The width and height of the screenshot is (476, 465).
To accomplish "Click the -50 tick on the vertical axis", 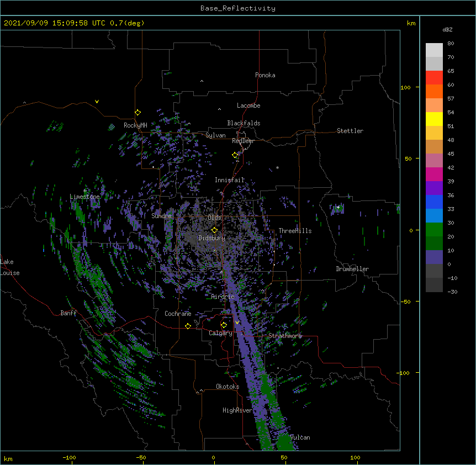I will pyautogui.click(x=405, y=302).
